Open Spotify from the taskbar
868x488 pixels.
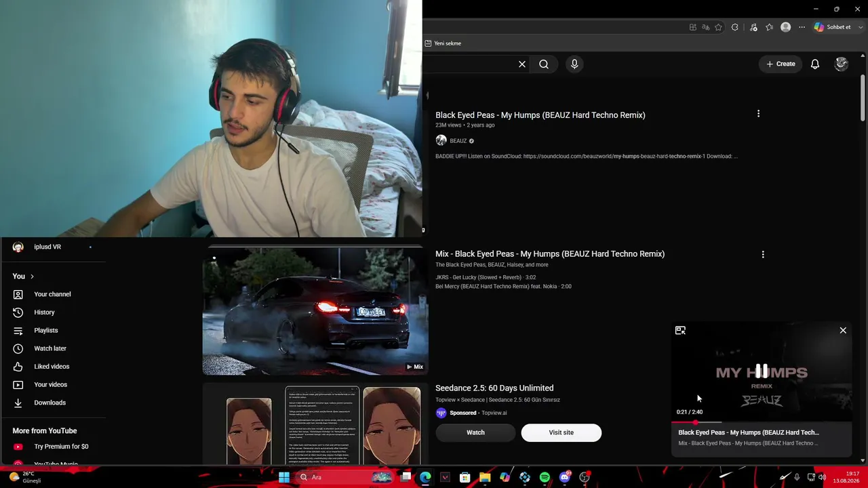pos(545,477)
